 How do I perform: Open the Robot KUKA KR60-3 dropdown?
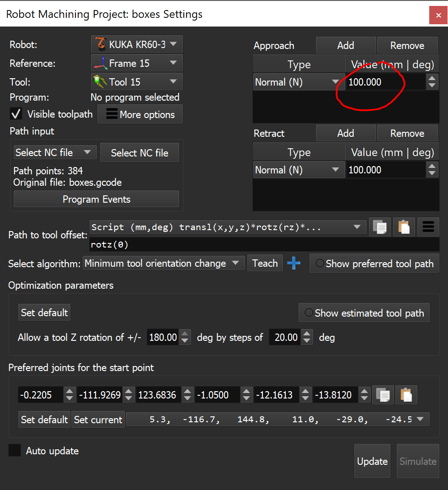(137, 44)
